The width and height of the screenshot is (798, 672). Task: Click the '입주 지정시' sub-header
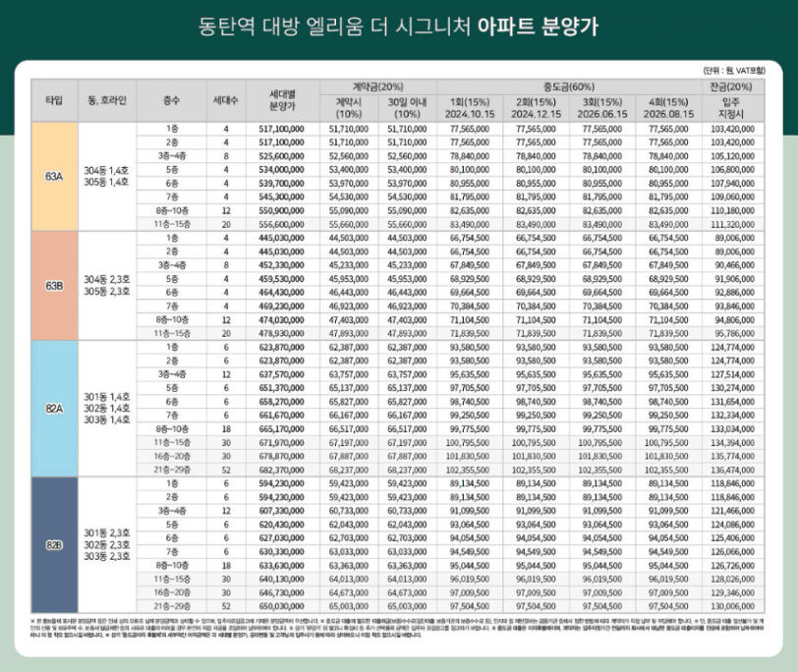tap(732, 108)
